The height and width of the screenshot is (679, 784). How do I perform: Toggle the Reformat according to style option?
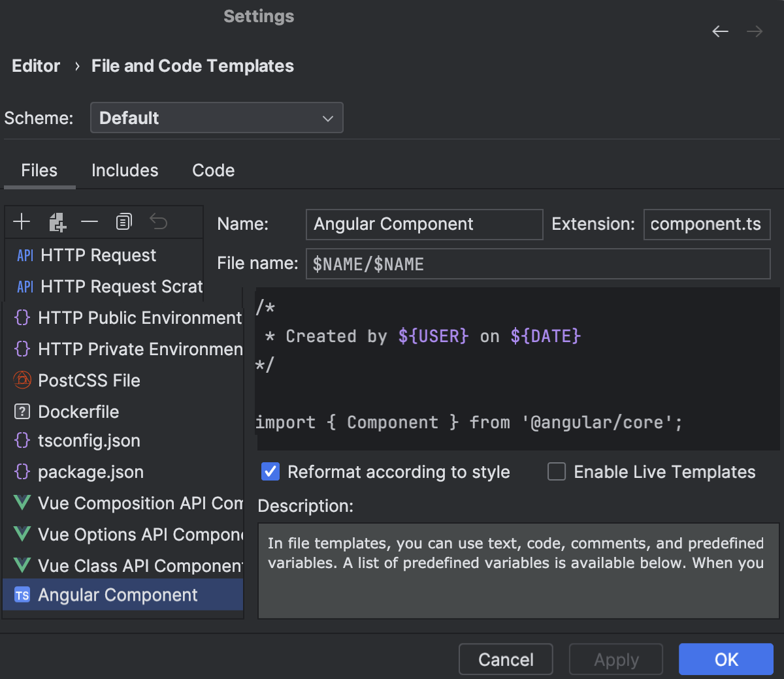pyautogui.click(x=270, y=471)
